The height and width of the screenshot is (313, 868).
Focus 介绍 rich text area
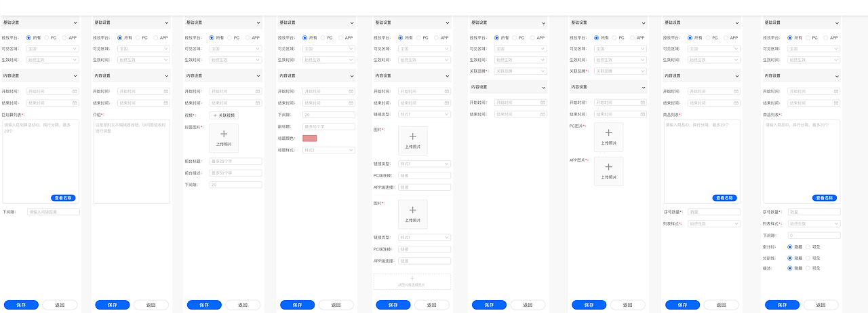click(132, 162)
